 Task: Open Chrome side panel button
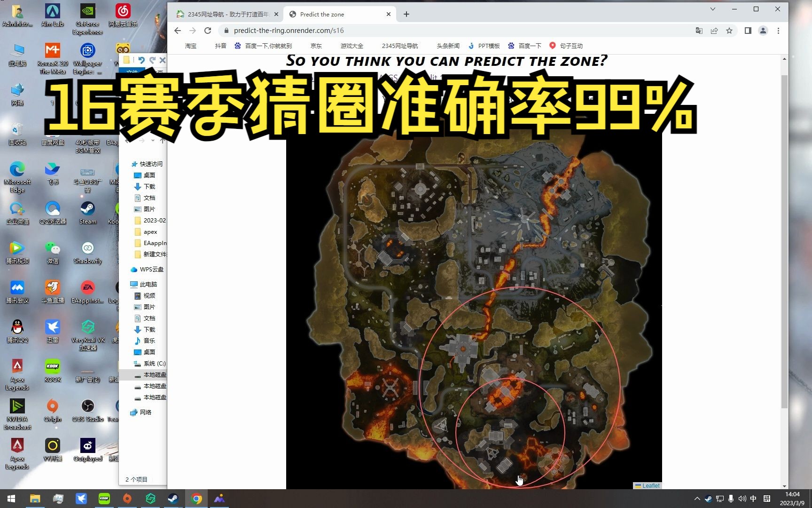[x=748, y=31]
